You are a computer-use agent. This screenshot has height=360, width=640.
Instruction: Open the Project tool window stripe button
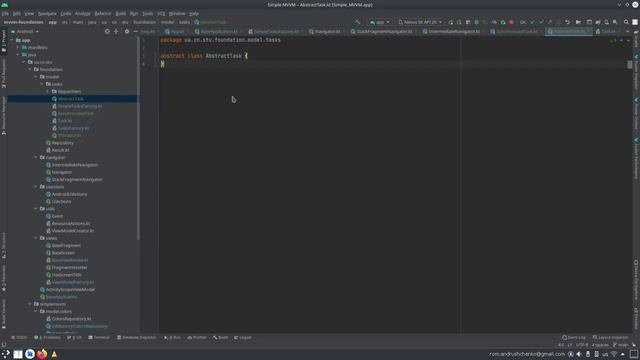pos(4,41)
